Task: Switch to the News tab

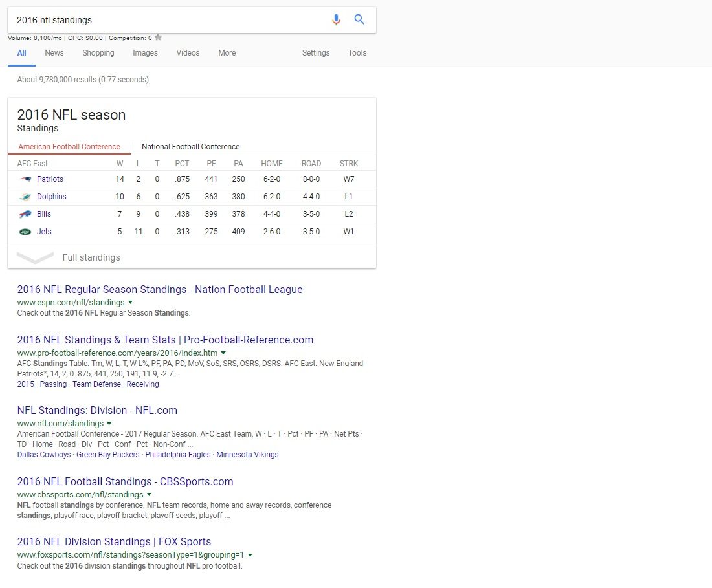Action: pos(54,52)
